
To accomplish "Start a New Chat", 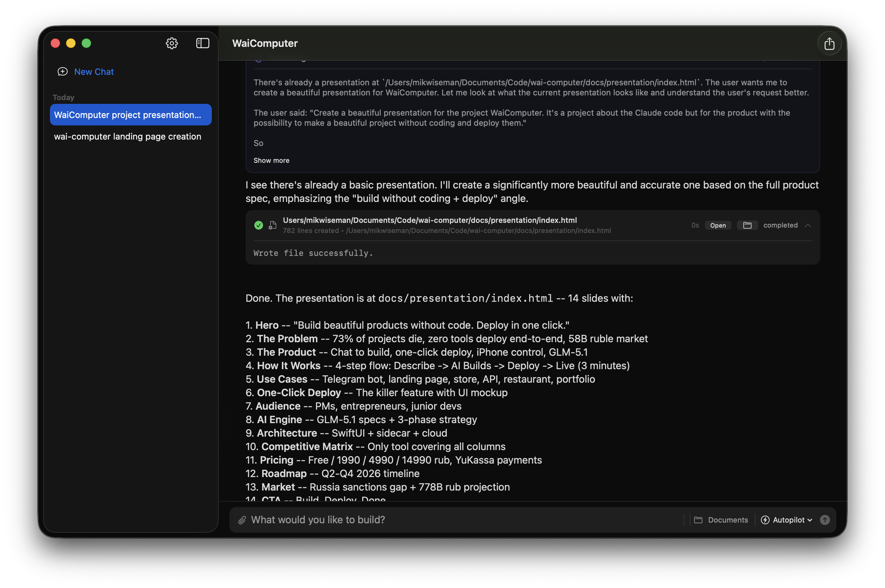I will 94,71.
